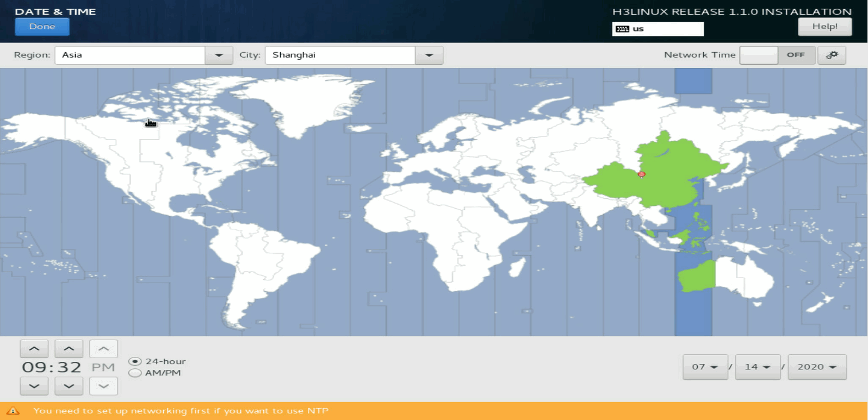Screen dimensions: 868x420
Task: Toggle the Network Time switch
Action: pos(777,55)
